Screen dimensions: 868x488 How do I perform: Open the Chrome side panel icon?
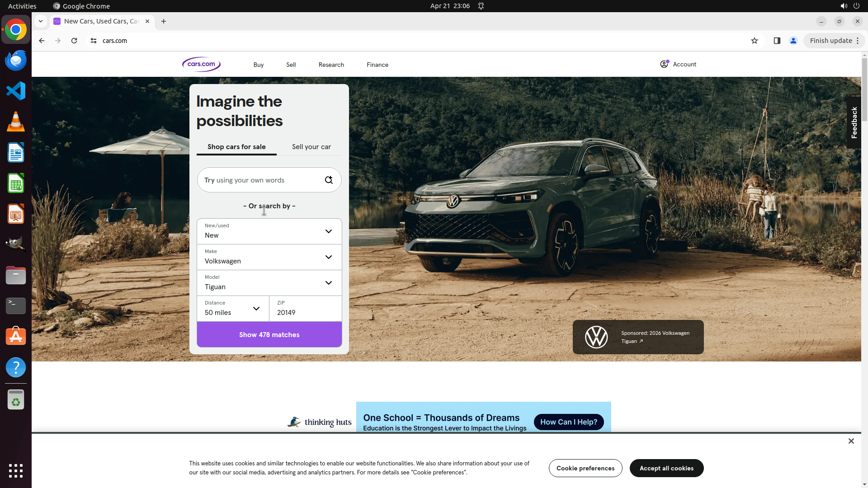coord(777,41)
